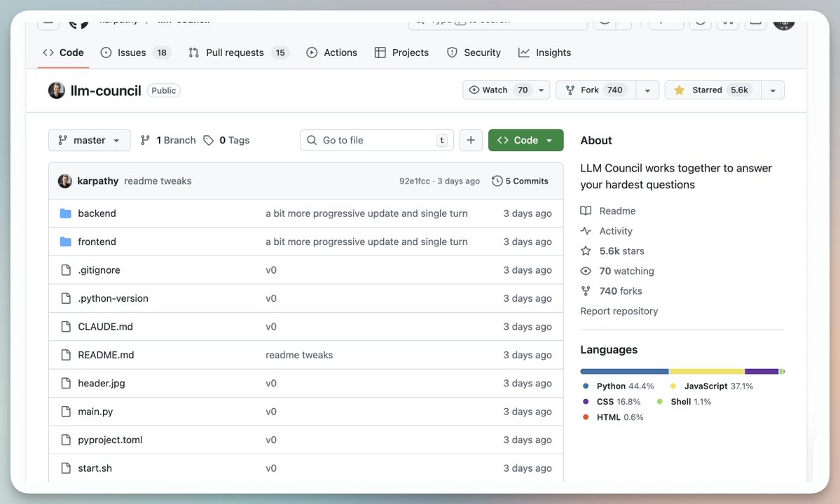Open the pyproject.toml file
Viewport: 840px width, 504px height.
coord(111,440)
